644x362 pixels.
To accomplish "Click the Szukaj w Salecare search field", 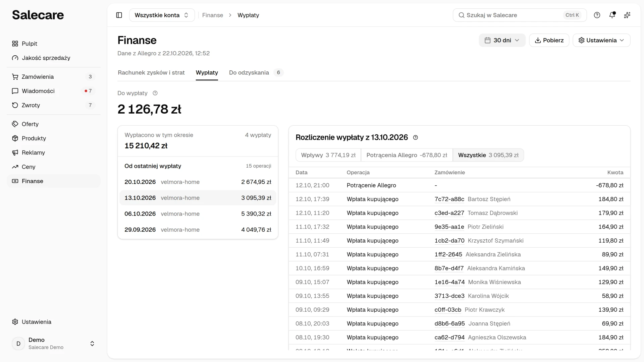I will coord(520,15).
